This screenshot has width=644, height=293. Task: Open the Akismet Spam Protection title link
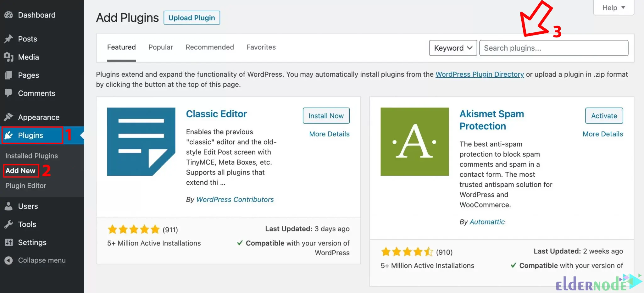(492, 120)
